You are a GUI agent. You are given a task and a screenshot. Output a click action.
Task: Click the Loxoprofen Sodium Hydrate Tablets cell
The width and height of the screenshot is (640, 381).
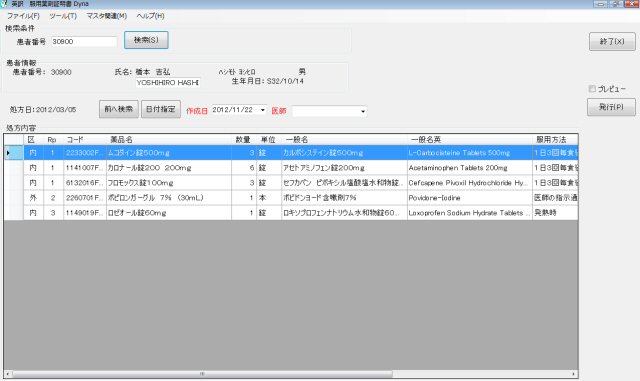(469, 213)
